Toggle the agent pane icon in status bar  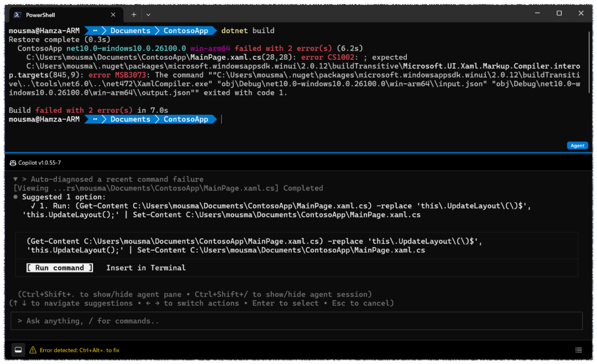click(x=18, y=350)
